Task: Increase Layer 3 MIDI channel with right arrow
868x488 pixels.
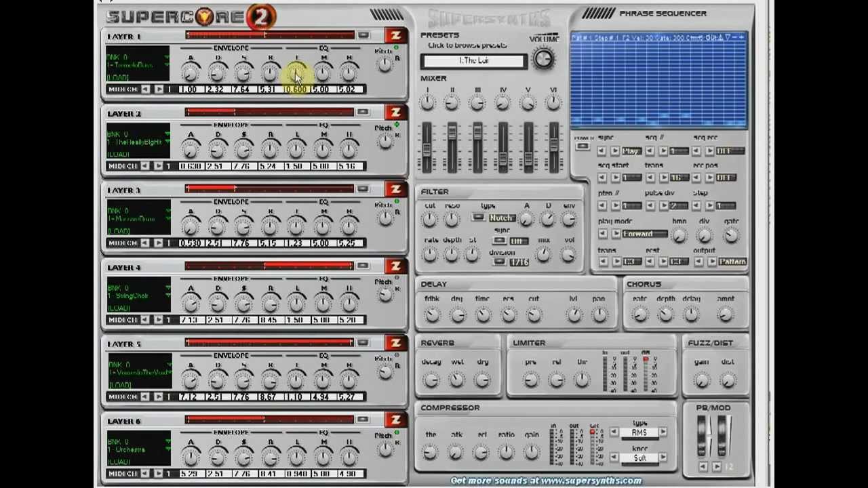Action: (x=159, y=243)
